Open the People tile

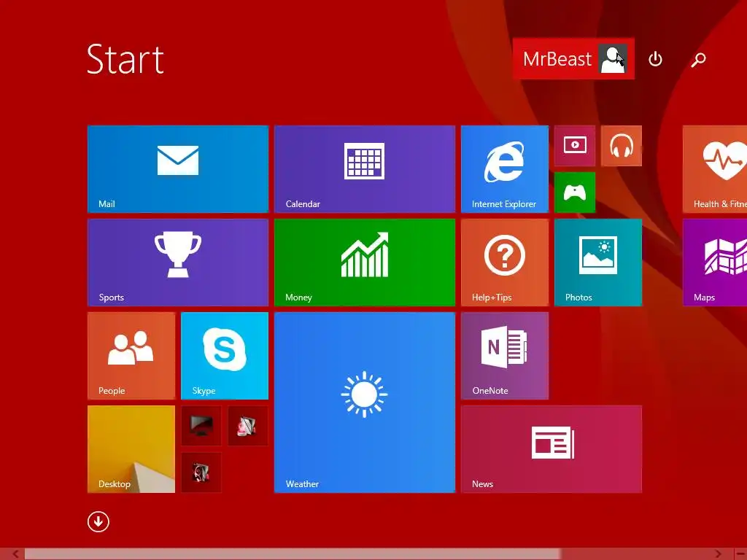[131, 356]
